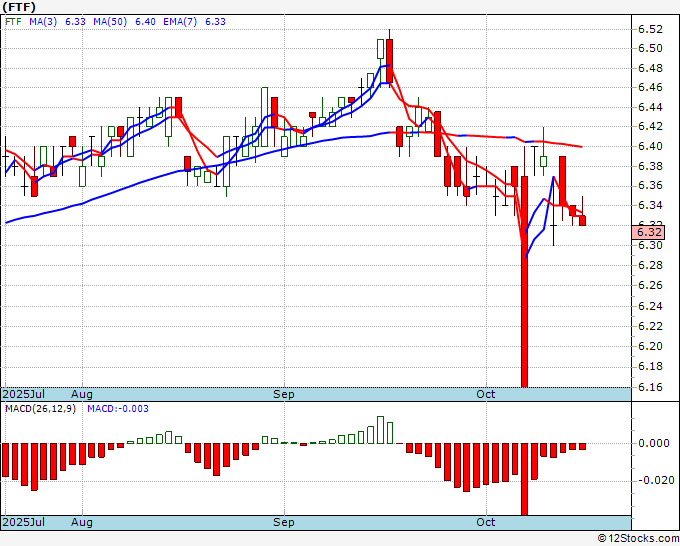Click the EMA(7) legend label
This screenshot has height=546, width=680.
180,22
